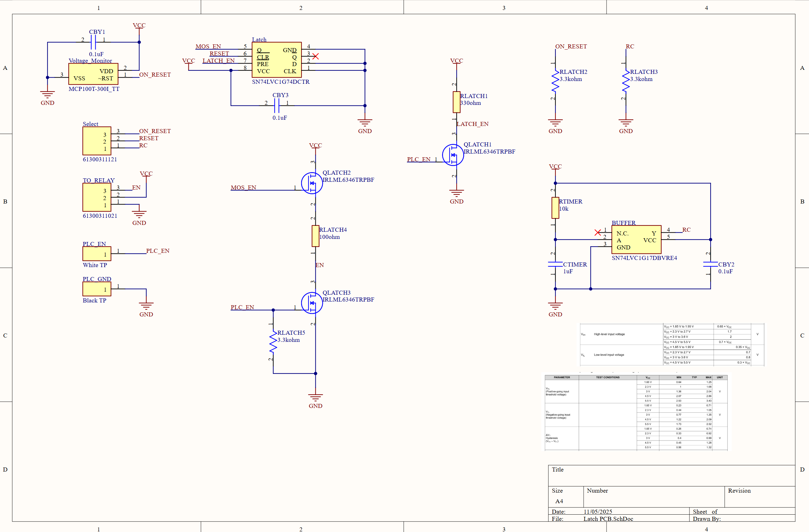The image size is (809, 532).
Task: Click the LATCH_EN net label near QLATCH1
Action: point(472,124)
